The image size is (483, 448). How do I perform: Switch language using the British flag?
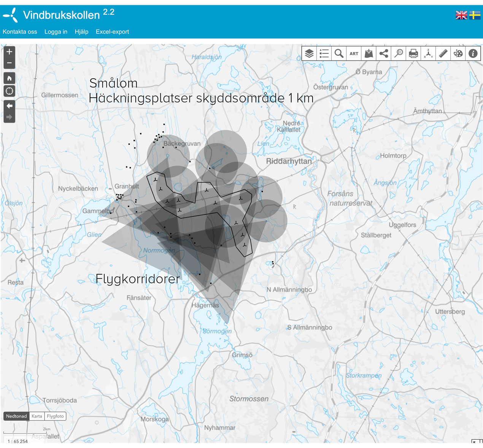[x=461, y=15]
